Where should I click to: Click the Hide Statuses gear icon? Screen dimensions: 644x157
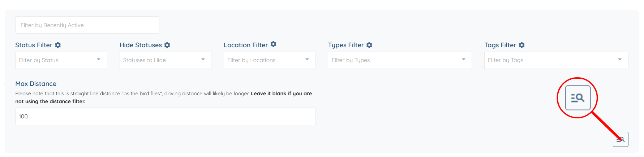167,45
